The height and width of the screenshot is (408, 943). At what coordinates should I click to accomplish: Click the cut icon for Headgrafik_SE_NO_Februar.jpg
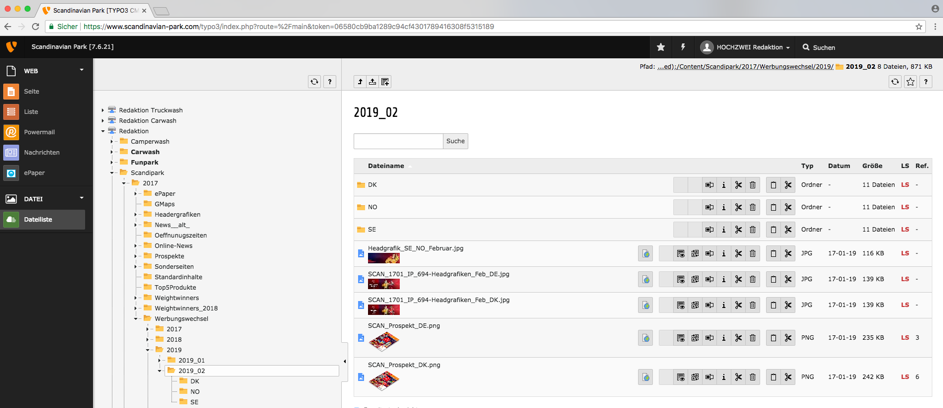click(x=738, y=254)
